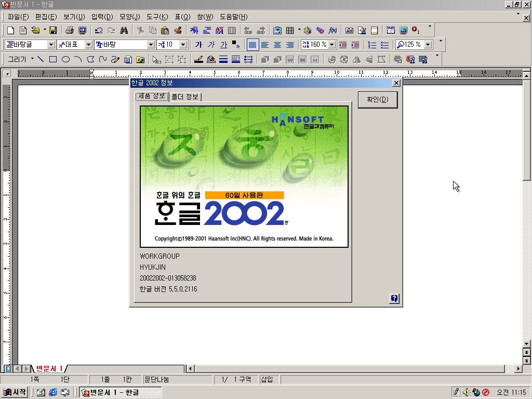Viewport: 532px width, 399px height.
Task: Insert text box AB icon
Action: click(x=349, y=31)
